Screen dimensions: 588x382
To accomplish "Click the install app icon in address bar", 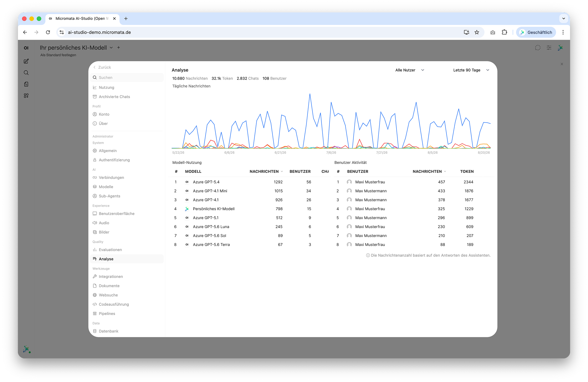I will coord(467,32).
